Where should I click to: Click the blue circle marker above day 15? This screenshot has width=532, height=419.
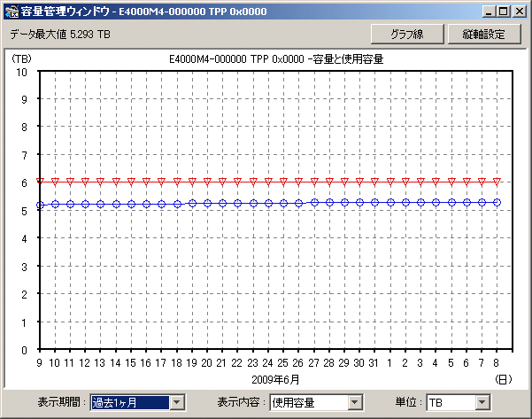pos(131,204)
